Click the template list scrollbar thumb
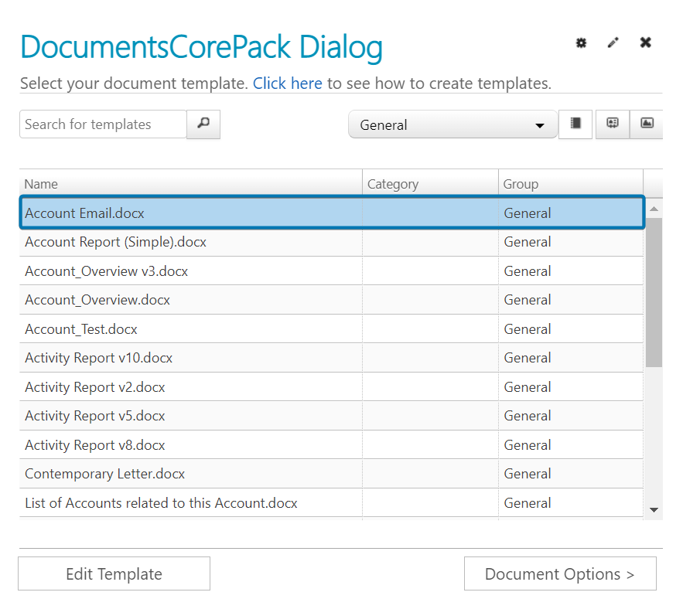 coord(654,293)
